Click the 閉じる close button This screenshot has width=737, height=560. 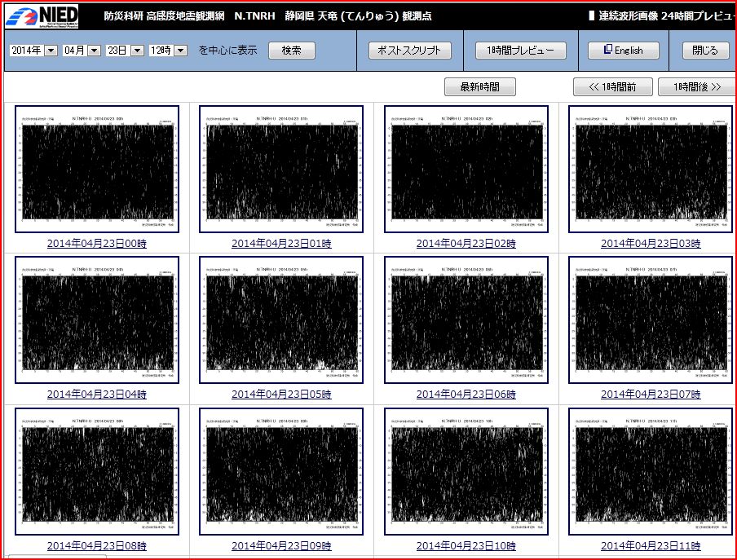point(705,51)
